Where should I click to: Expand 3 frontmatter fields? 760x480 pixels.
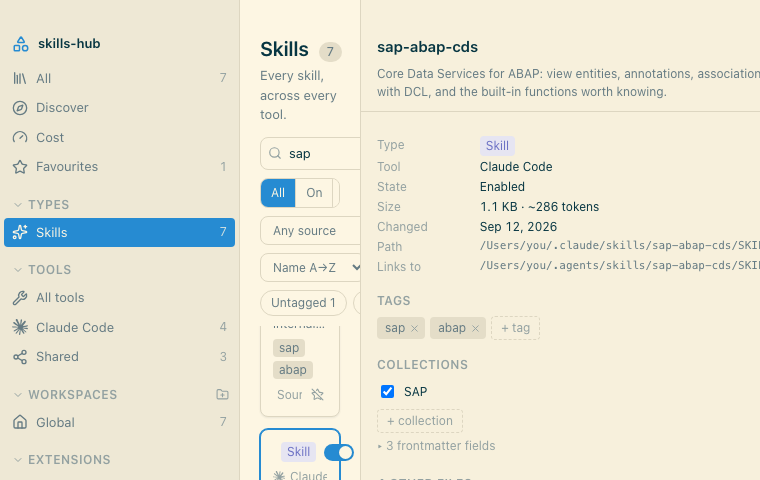pyautogui.click(x=436, y=446)
